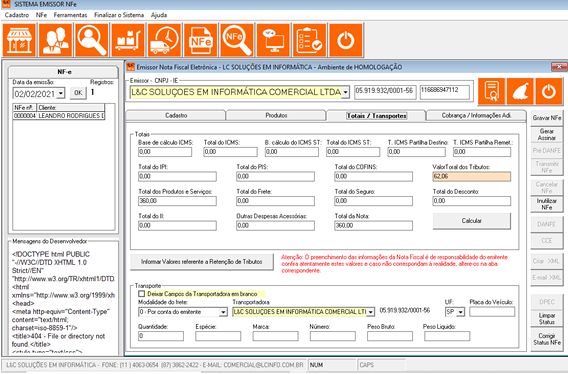Click the main toolbar power icon
The height and width of the screenshot is (374, 568).
[x=346, y=40]
